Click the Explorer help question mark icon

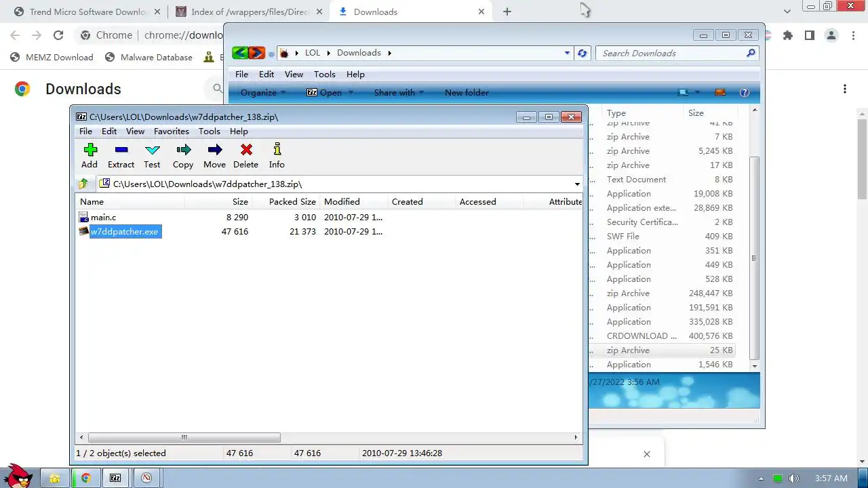744,92
